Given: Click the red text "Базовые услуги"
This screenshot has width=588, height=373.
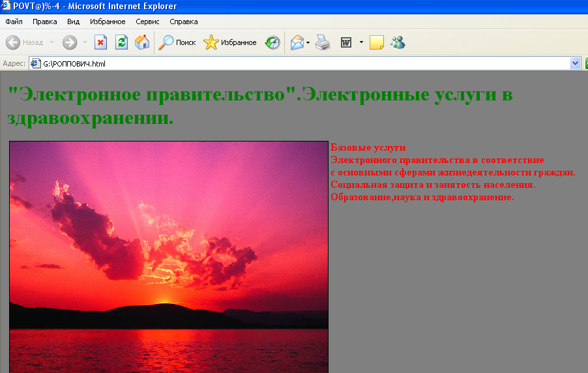Looking at the screenshot, I should tap(368, 147).
